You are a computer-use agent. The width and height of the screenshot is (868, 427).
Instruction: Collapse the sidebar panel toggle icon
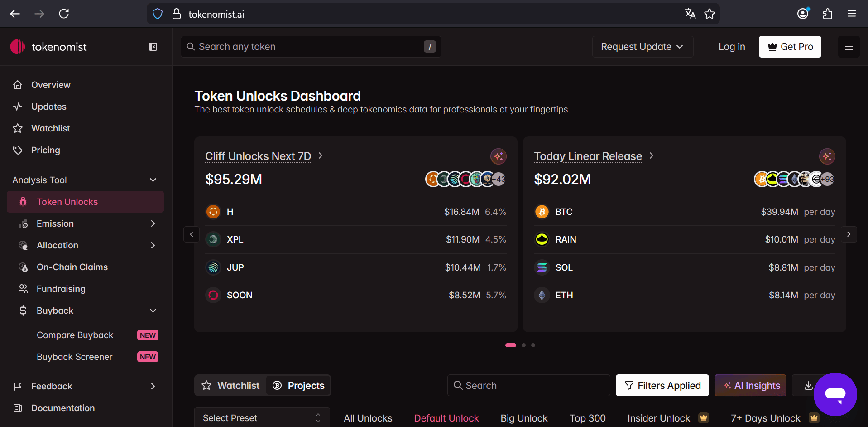tap(153, 47)
